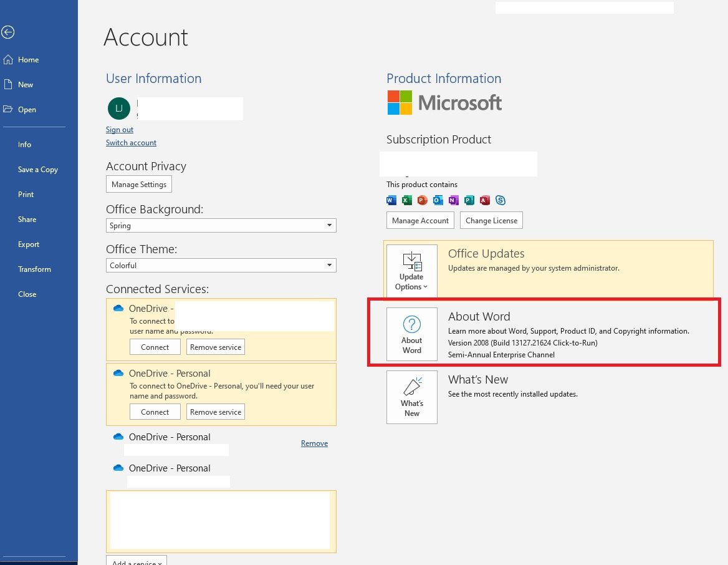Image resolution: width=728 pixels, height=565 pixels.
Task: Click the Office Updates heading
Action: click(x=486, y=254)
